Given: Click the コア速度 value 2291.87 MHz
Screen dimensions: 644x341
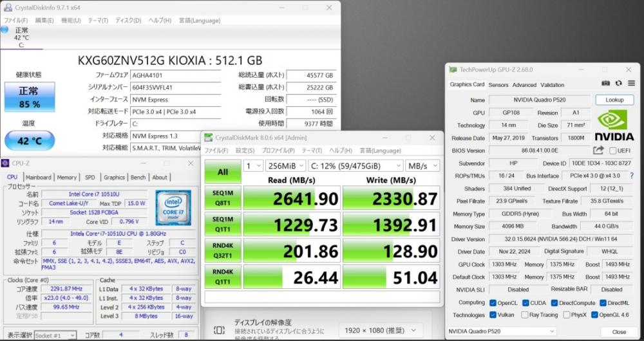Looking at the screenshot, I should click(x=66, y=289).
